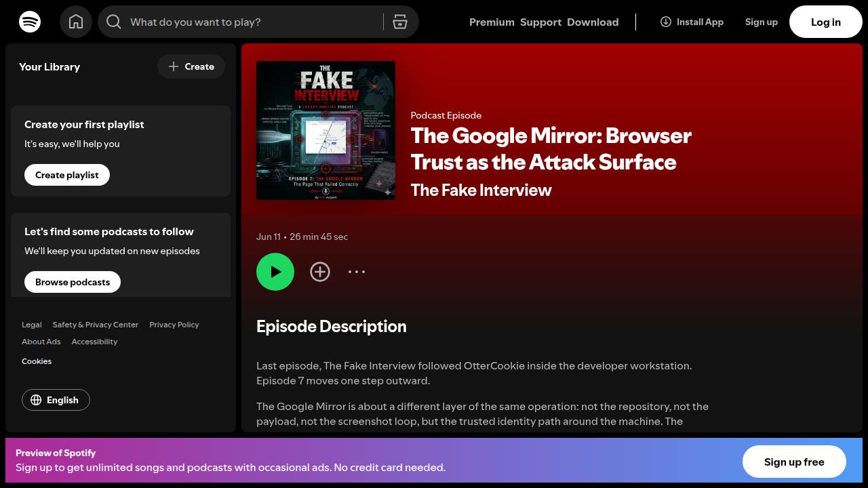Open The Fake Interview show link
Image resolution: width=868 pixels, height=488 pixels.
point(481,190)
